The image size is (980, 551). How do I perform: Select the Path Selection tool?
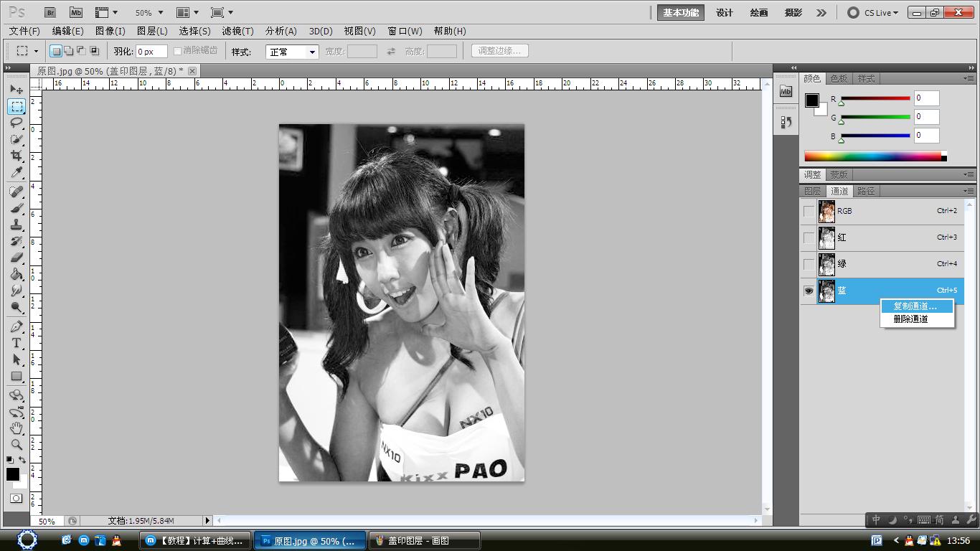tap(17, 359)
